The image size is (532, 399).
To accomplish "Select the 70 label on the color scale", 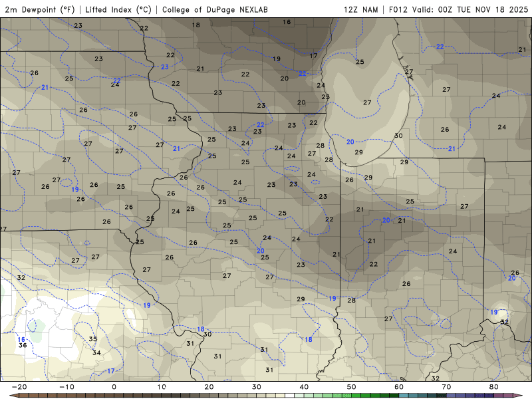I will [x=446, y=387].
